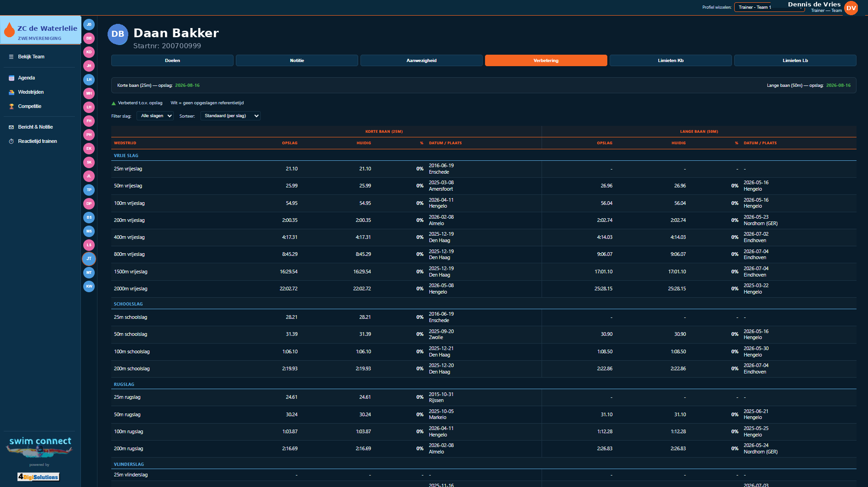The height and width of the screenshot is (487, 868).
Task: Click the KORTE BAAN (25M) header
Action: coord(384,132)
